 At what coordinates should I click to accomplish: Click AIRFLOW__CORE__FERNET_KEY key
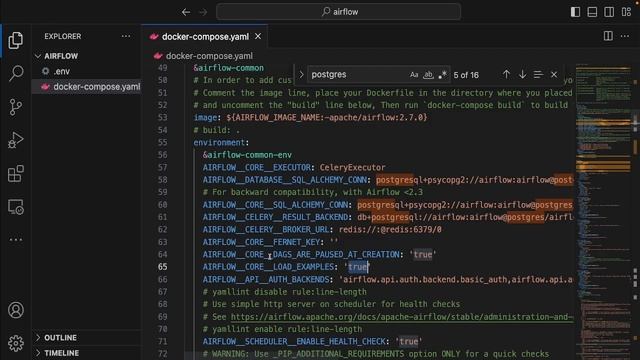(261, 242)
